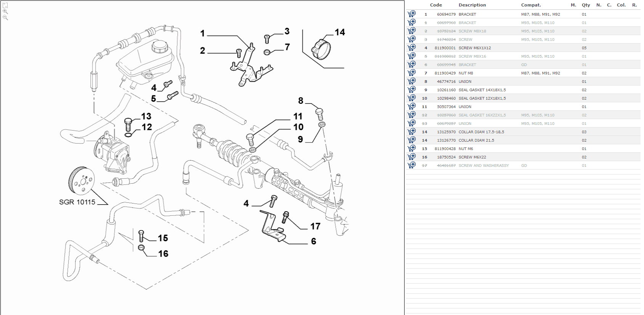
Task: Select callout number 17 in the diagram
Action: pos(315,226)
